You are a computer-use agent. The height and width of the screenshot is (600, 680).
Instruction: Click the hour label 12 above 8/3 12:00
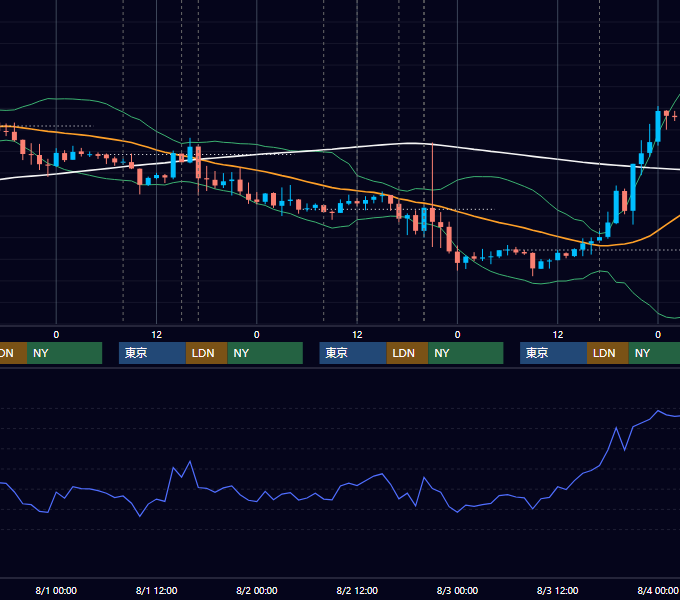pyautogui.click(x=558, y=335)
